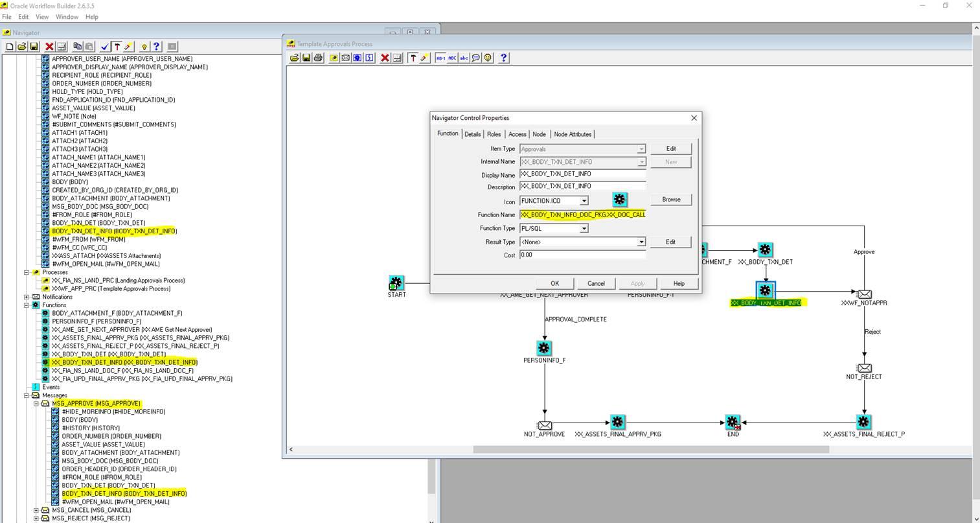Screen dimensions: 980x523
Task: Collapse MSG_APPROVE message node
Action: (36, 404)
